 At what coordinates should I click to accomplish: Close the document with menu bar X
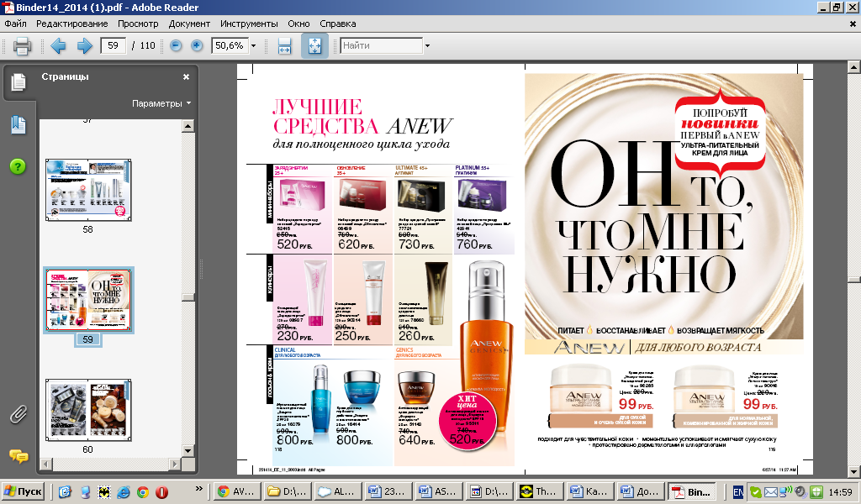(x=853, y=24)
